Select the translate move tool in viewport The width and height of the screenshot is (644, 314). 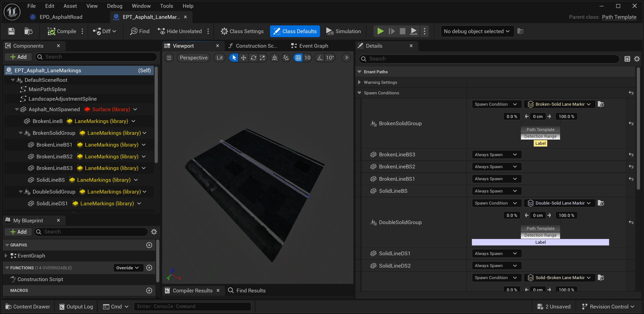coord(243,58)
